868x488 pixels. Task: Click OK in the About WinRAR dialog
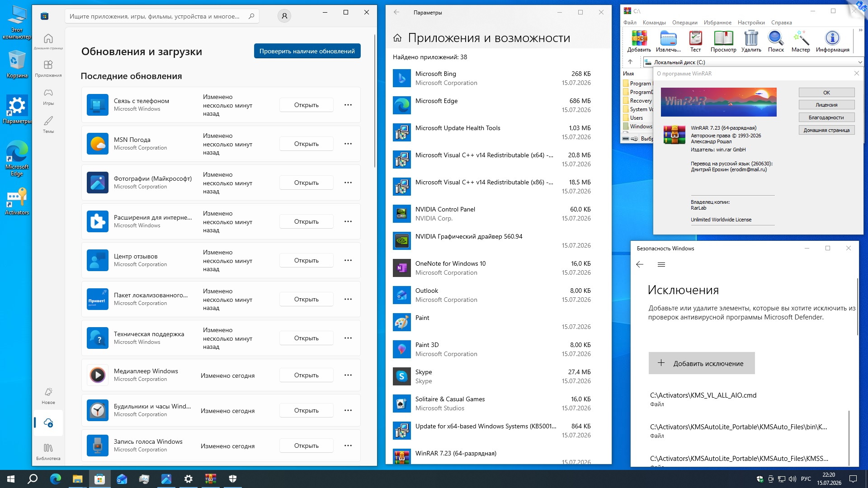826,93
